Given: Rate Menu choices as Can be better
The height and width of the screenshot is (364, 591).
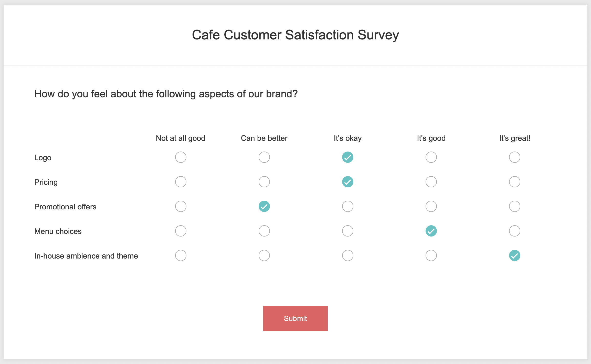Looking at the screenshot, I should (264, 231).
